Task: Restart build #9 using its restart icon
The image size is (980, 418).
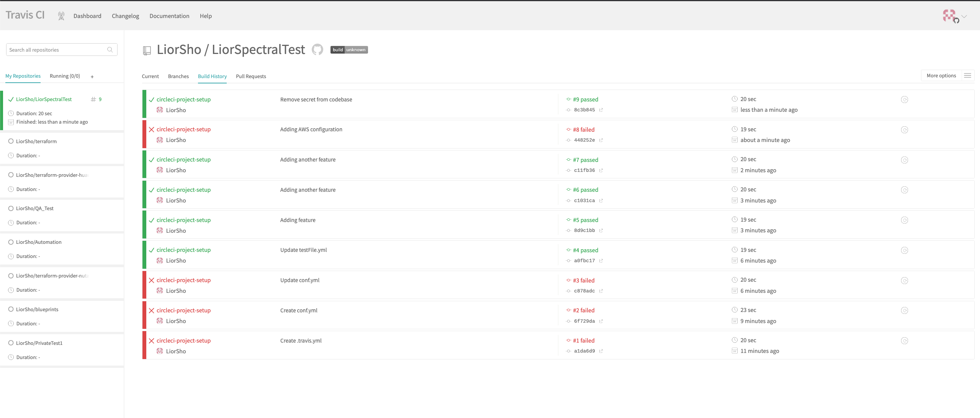Action: [x=905, y=100]
